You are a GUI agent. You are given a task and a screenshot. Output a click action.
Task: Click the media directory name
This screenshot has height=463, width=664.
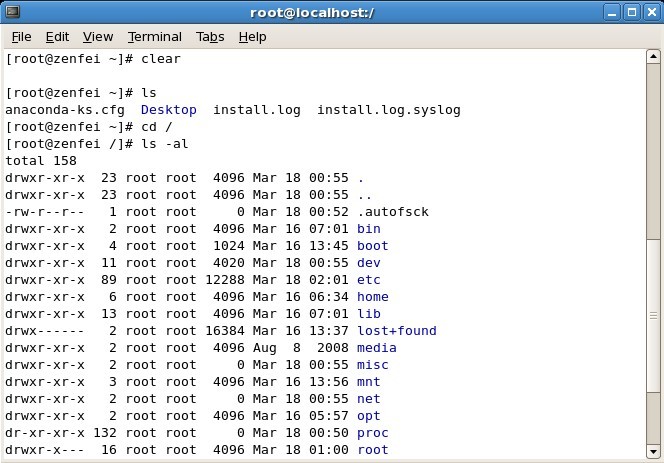pyautogui.click(x=377, y=347)
